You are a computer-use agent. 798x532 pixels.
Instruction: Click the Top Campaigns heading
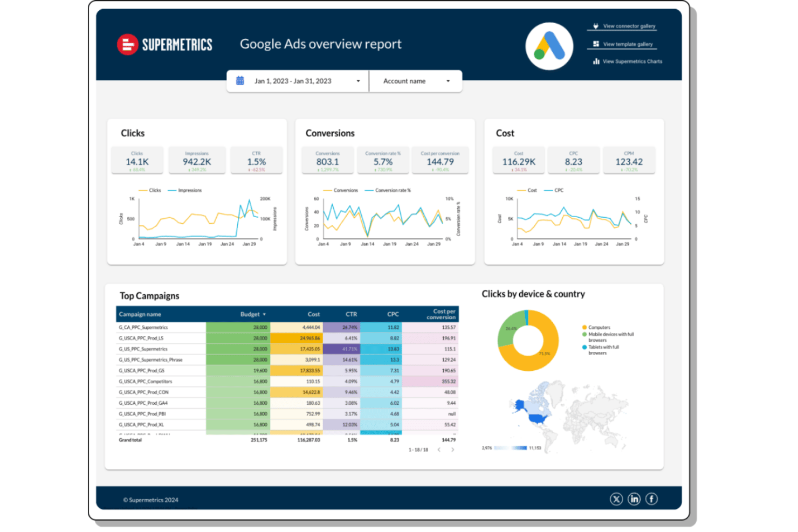(149, 296)
